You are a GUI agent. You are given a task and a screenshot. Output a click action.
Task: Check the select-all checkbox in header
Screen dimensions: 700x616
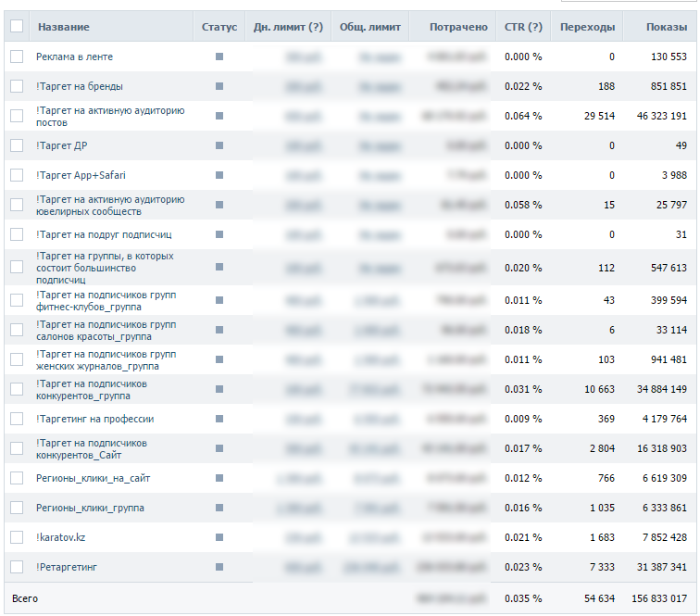pos(17,27)
